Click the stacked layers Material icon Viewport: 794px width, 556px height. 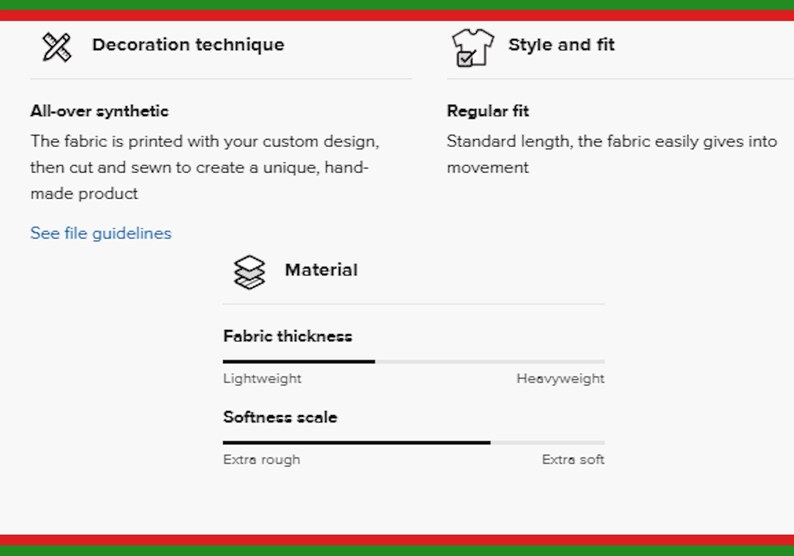pos(249,272)
